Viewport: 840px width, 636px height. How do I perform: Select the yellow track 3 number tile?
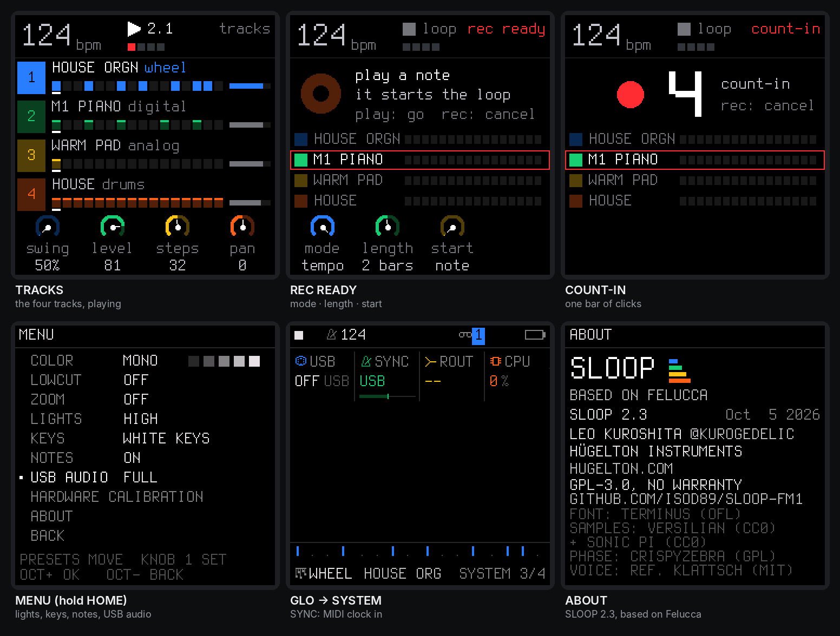click(31, 156)
